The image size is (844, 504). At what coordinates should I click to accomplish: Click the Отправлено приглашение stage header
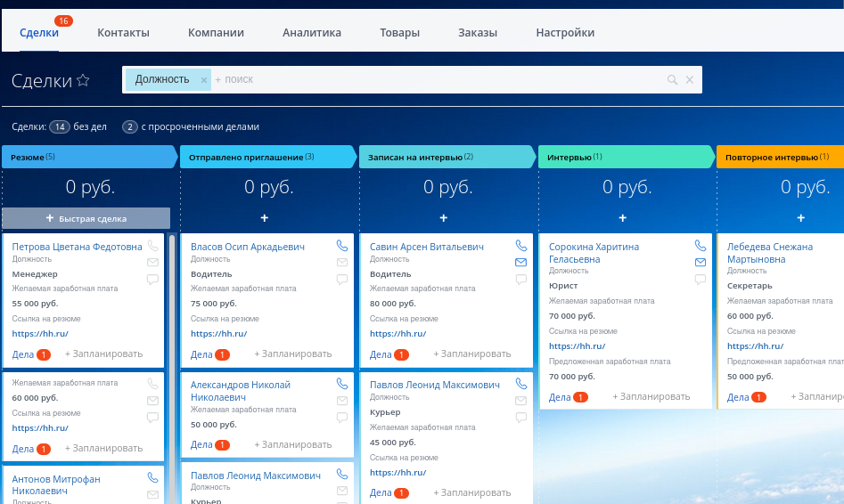pyautogui.click(x=268, y=157)
